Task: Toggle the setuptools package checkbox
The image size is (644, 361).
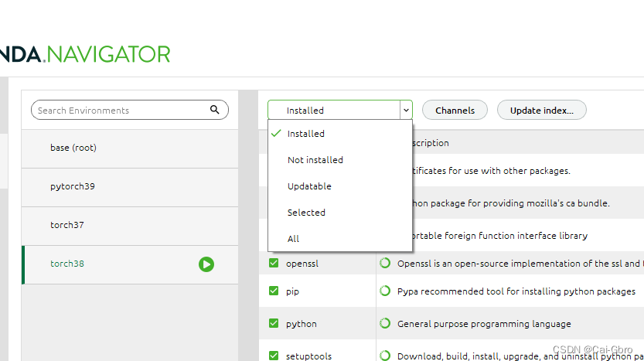Action: click(274, 356)
